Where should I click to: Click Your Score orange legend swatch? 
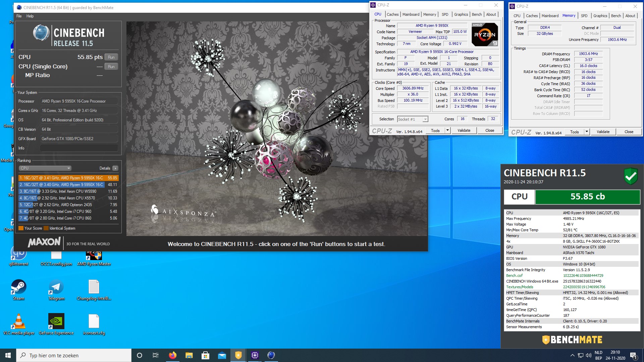pyautogui.click(x=21, y=228)
